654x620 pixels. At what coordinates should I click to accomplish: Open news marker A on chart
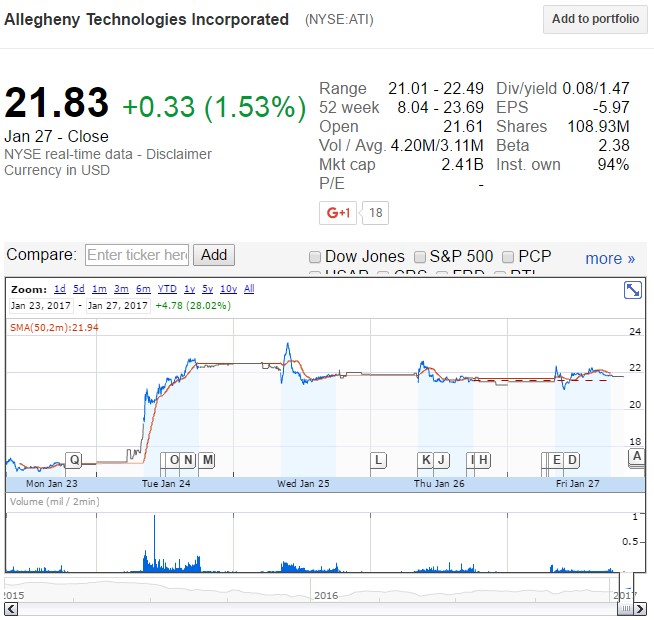coord(636,456)
